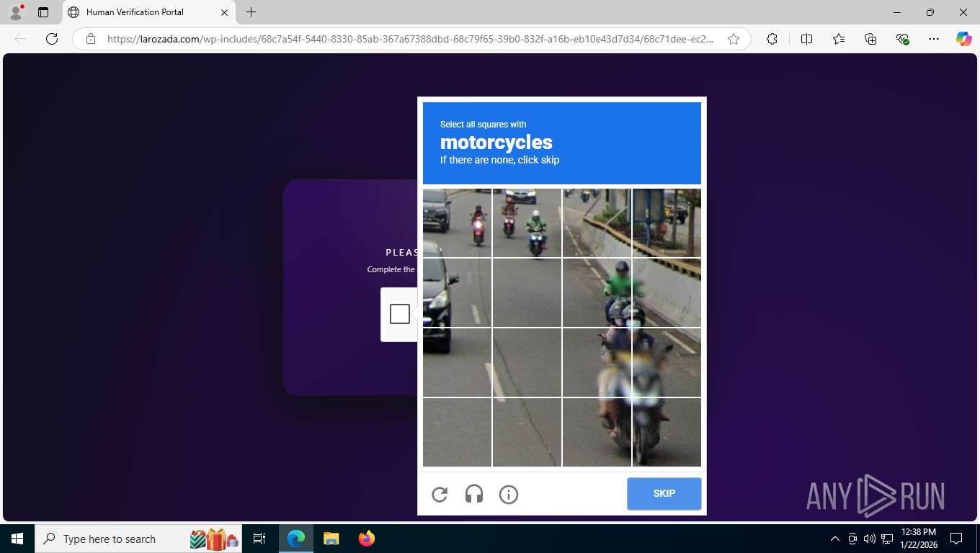Close the Human Verification Portal tab
This screenshot has height=553, width=980.
[224, 12]
